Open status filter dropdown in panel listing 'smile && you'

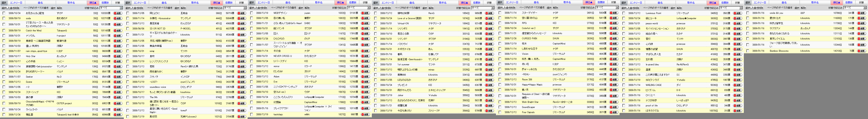click(x=855, y=8)
